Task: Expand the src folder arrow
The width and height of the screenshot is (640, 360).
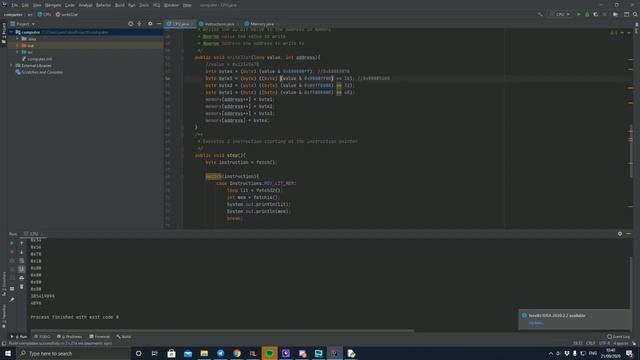Action: (x=17, y=52)
